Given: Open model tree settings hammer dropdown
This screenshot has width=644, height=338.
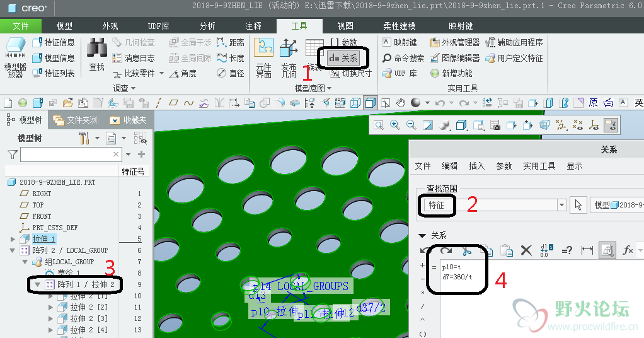Looking at the screenshot, I should tap(97, 138).
